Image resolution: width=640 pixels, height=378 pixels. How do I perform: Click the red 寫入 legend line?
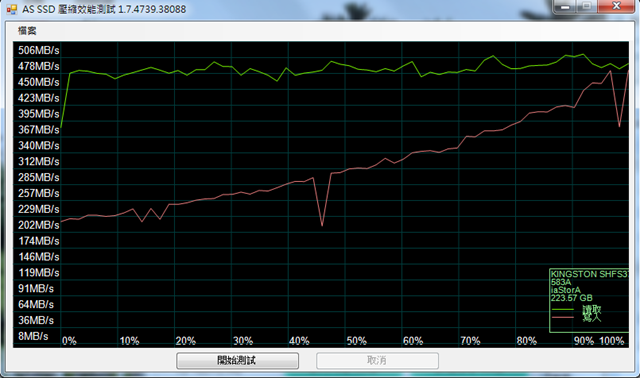[x=563, y=317]
